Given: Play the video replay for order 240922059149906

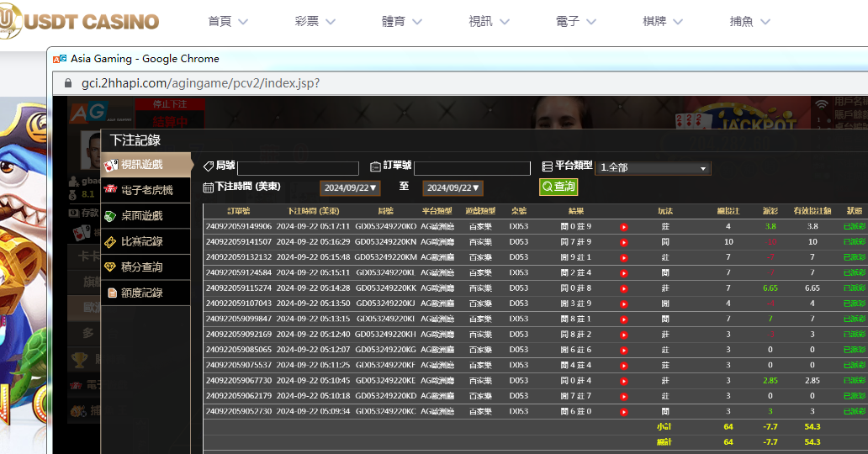Looking at the screenshot, I should tap(623, 227).
